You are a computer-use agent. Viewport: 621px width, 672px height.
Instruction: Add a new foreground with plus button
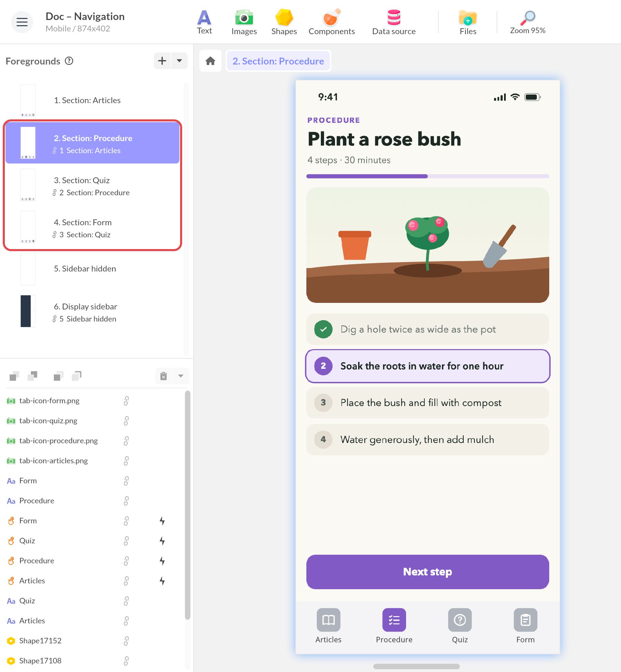(162, 61)
